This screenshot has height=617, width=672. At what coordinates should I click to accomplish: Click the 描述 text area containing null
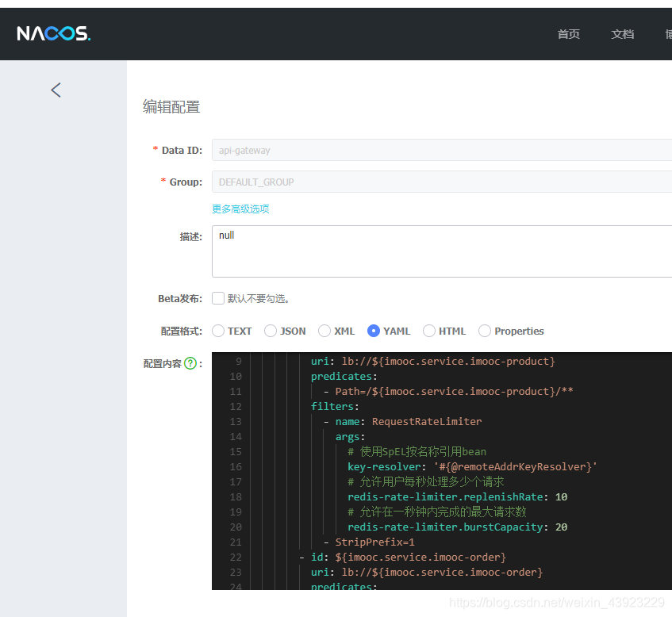click(x=442, y=251)
